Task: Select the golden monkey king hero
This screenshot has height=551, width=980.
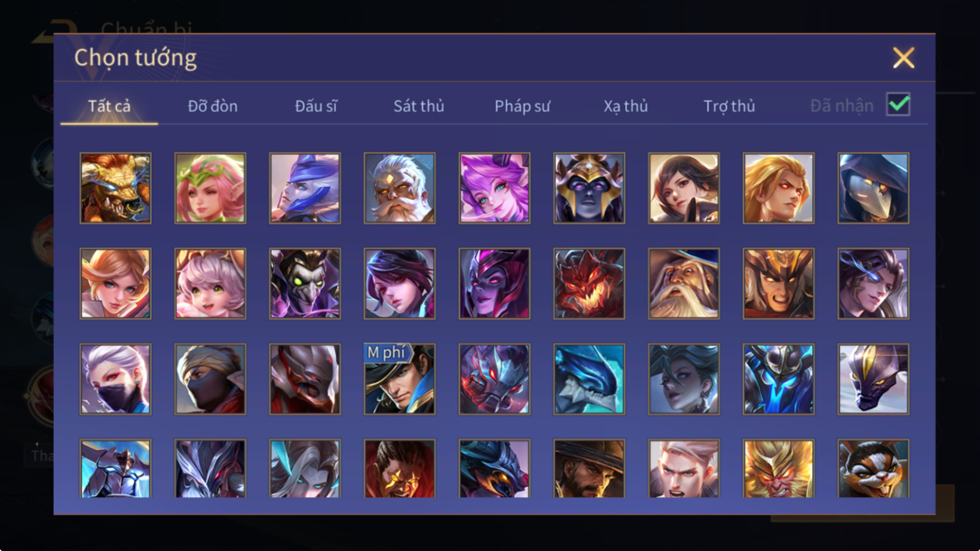Action: tap(779, 468)
